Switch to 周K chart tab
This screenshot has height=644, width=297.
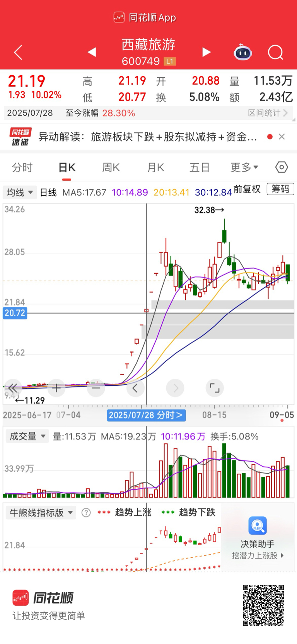click(111, 167)
